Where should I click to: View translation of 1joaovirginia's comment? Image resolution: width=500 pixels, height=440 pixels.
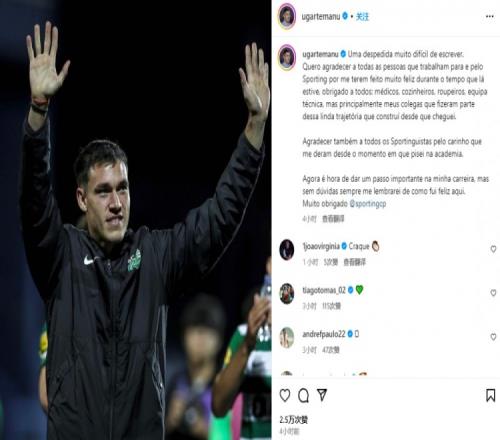pyautogui.click(x=354, y=262)
